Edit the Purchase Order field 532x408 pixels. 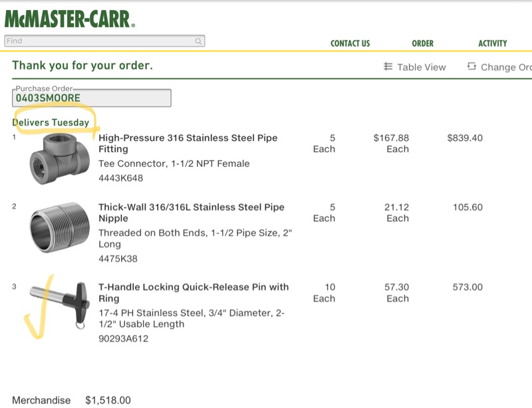point(91,98)
